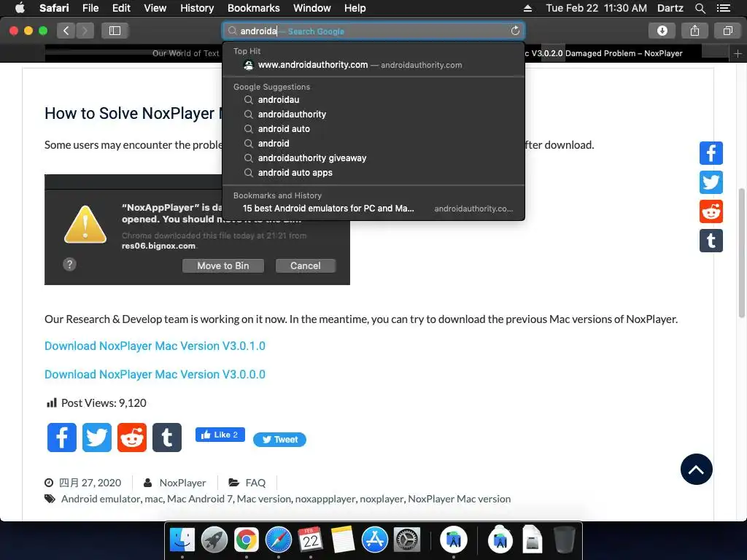The width and height of the screenshot is (747, 560).
Task: Download NoxPlayer Mac Version V3.0.1.0
Action: [x=155, y=346]
